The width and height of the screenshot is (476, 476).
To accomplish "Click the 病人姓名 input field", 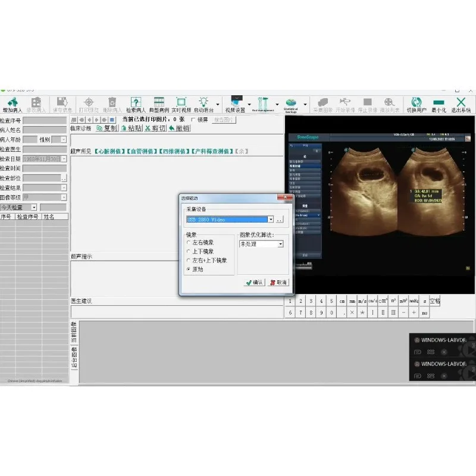I will click(45, 130).
